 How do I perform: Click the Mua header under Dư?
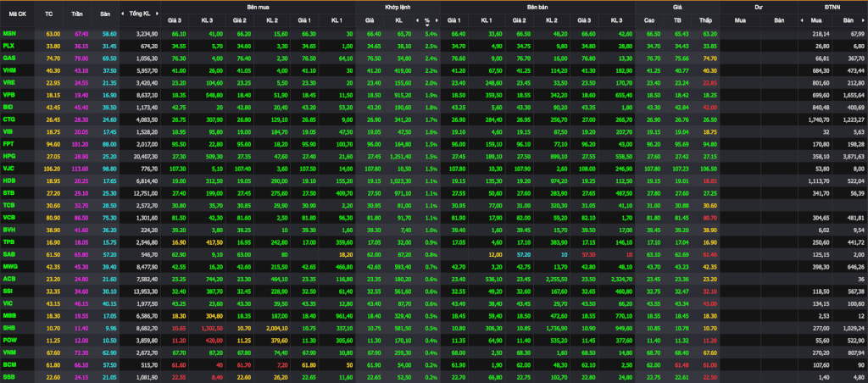pos(739,20)
